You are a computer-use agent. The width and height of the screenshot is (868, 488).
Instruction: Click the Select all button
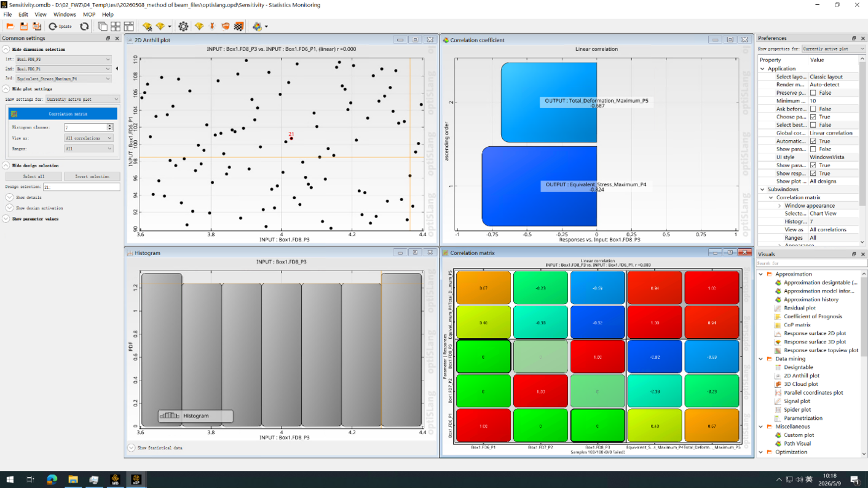point(33,176)
